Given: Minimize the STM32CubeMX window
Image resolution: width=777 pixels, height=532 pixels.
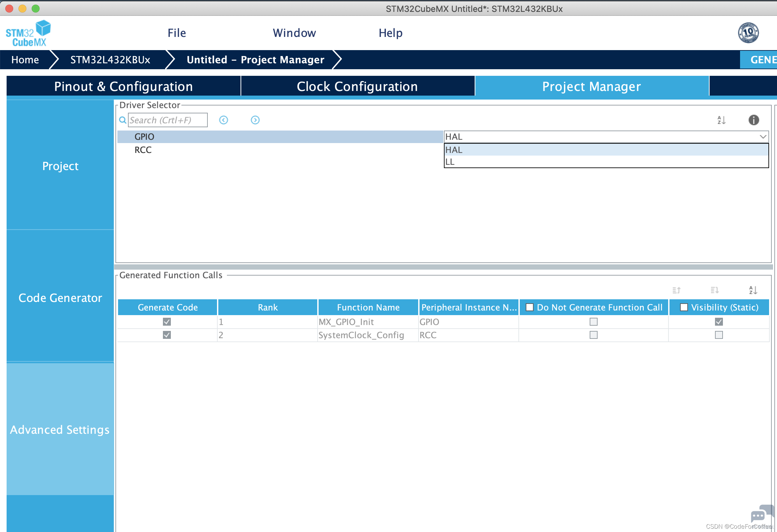Looking at the screenshot, I should pyautogui.click(x=22, y=9).
